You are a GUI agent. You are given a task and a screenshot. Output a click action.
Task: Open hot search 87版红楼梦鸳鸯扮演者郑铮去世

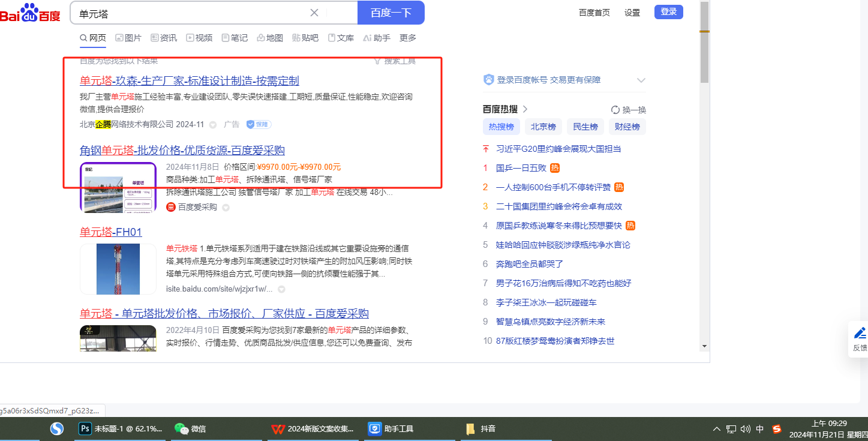click(x=555, y=341)
